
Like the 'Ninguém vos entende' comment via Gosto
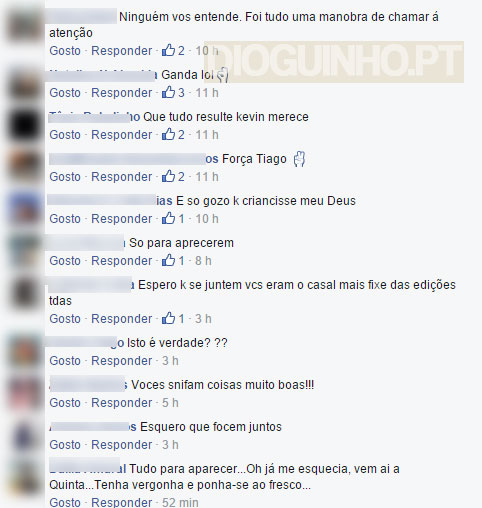tap(65, 51)
